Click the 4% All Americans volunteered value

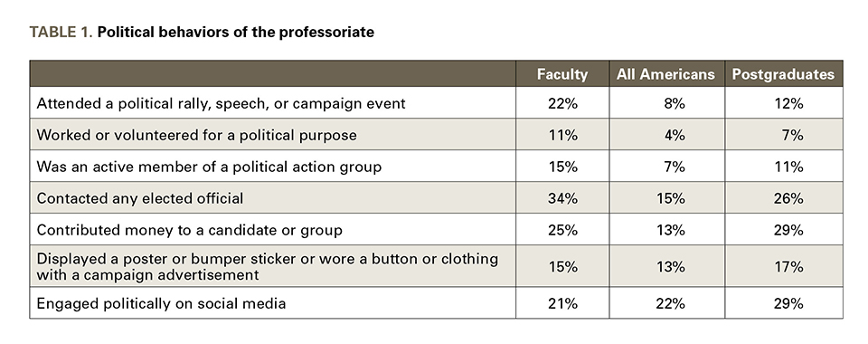(675, 135)
